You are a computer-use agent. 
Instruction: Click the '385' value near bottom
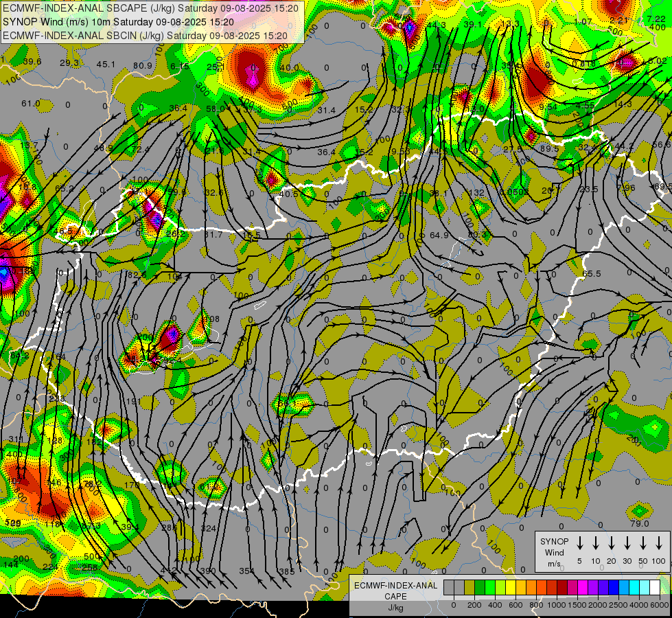(x=287, y=572)
